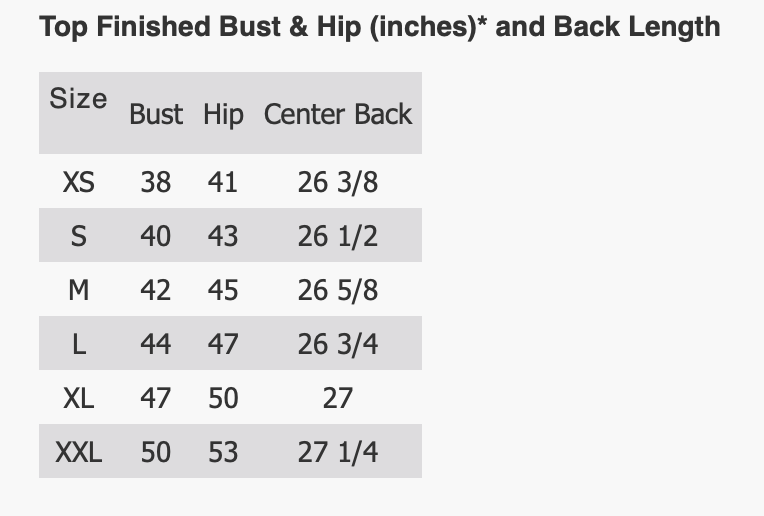Viewport: 764px width, 516px height.
Task: Click the 26 3/4 center back value
Action: pos(338,344)
